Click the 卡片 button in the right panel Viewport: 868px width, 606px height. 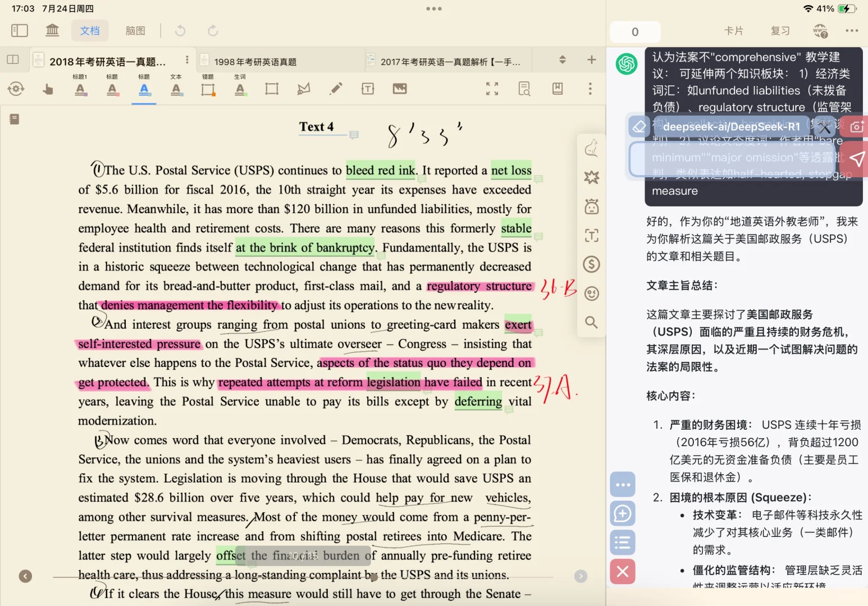pyautogui.click(x=734, y=31)
